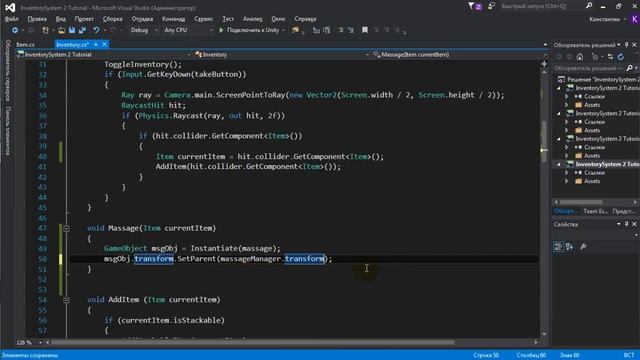Click Refresh icon in Solution Explorer toolbar
The width and height of the screenshot is (640, 360).
tap(621, 57)
